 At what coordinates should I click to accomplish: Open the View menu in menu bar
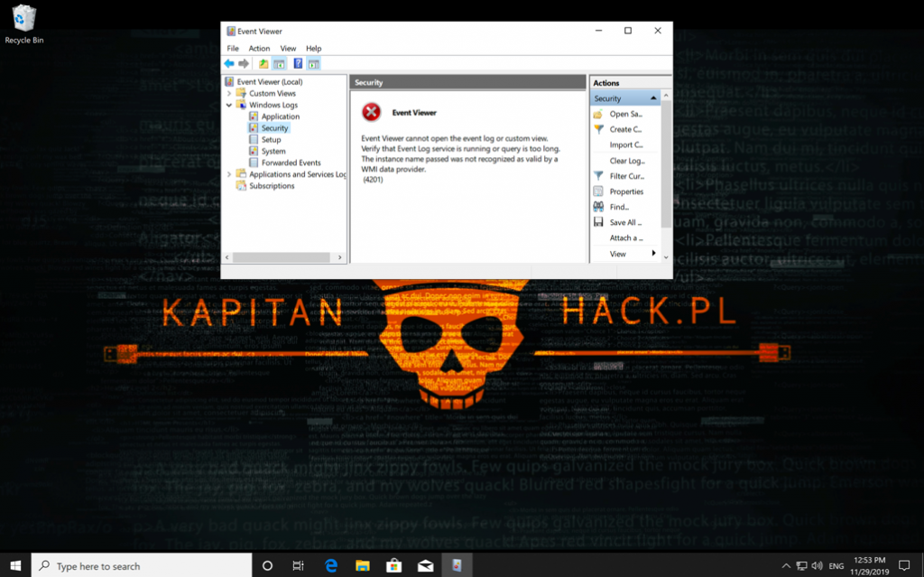click(x=288, y=49)
